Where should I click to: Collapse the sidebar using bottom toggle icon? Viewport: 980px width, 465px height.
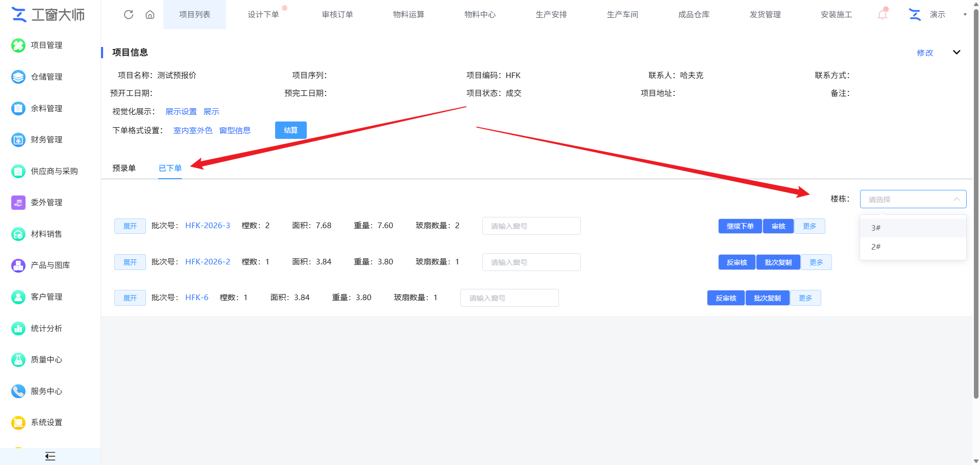[x=50, y=456]
